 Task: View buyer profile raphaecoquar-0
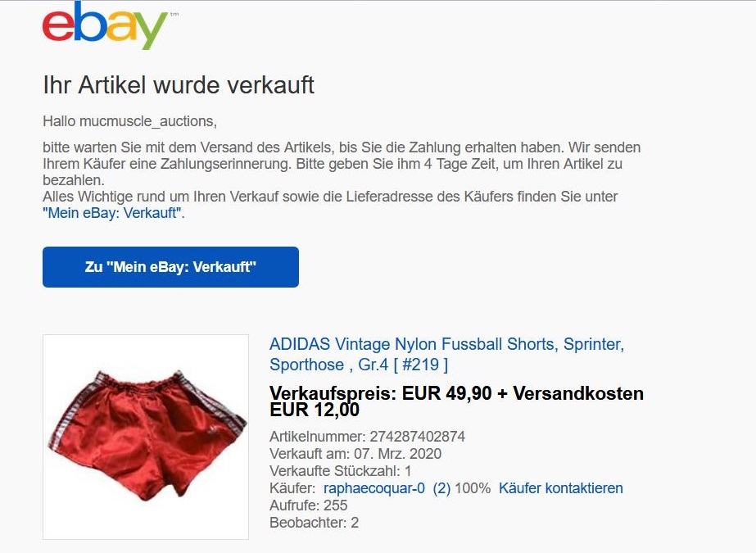[x=374, y=488]
